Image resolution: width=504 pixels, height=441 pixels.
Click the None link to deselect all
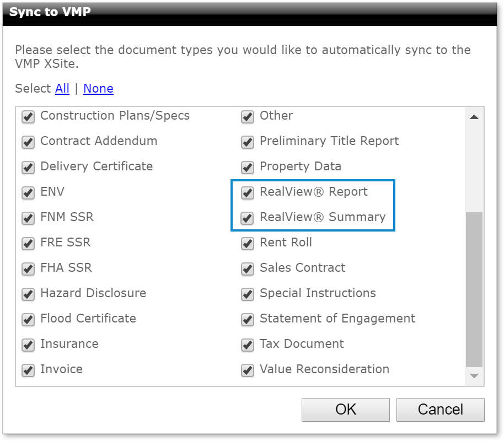pyautogui.click(x=98, y=88)
